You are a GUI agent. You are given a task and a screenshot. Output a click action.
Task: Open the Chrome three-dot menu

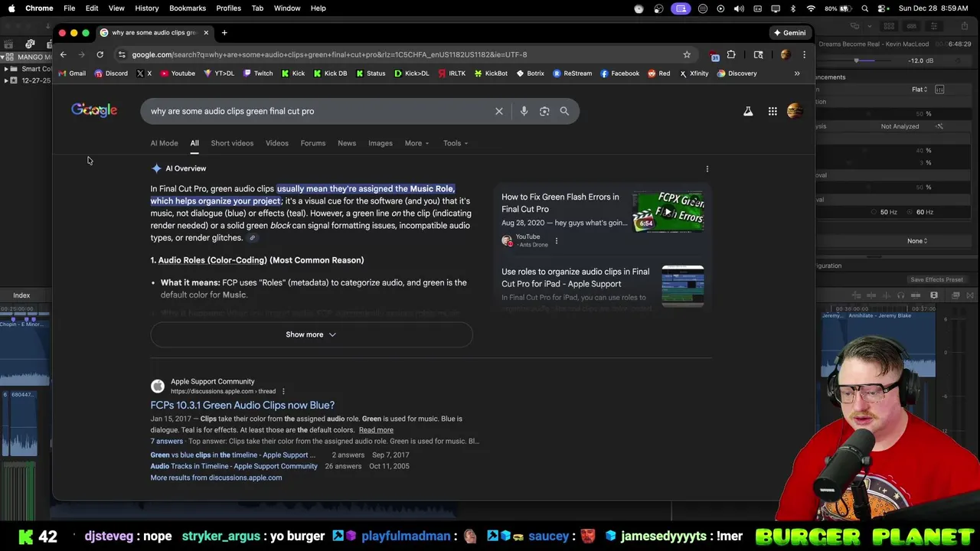pos(804,54)
